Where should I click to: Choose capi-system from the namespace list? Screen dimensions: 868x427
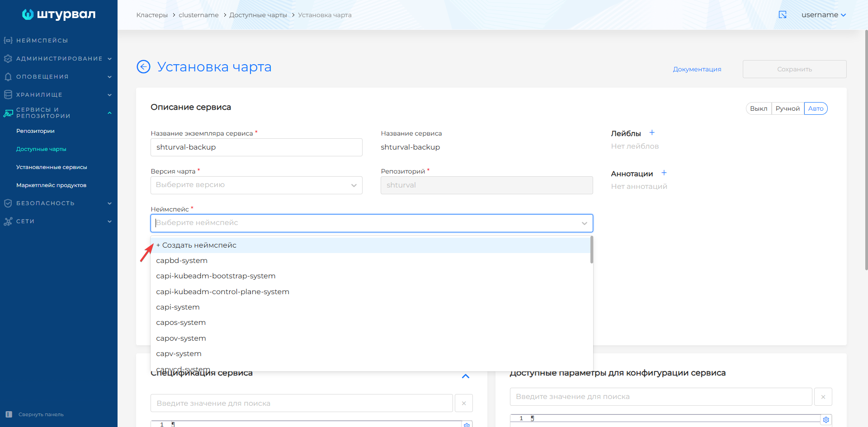click(178, 307)
